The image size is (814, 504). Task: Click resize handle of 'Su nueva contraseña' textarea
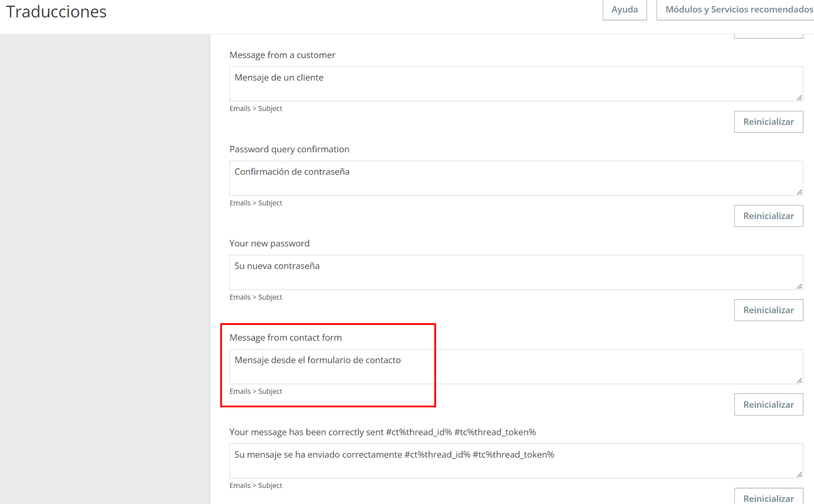799,286
